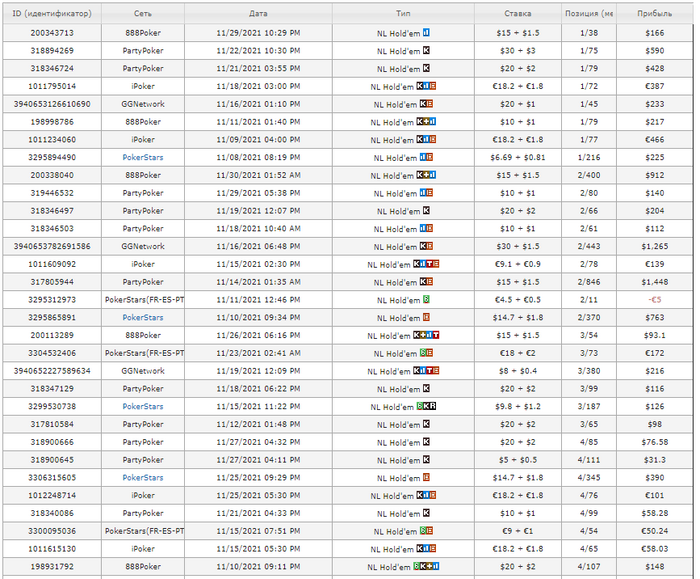Click date 11/29/2021 10:29 PM
The height and width of the screenshot is (579, 700).
(258, 33)
